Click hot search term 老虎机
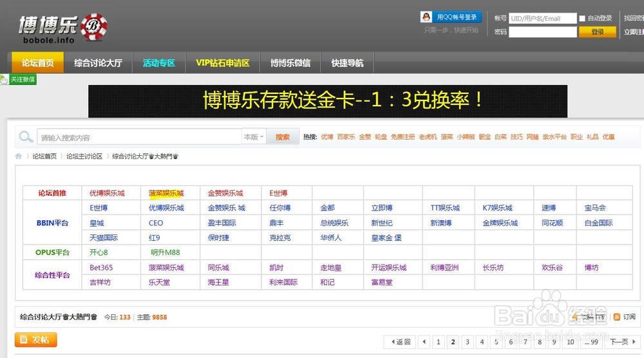This screenshot has height=358, width=644. 428,137
